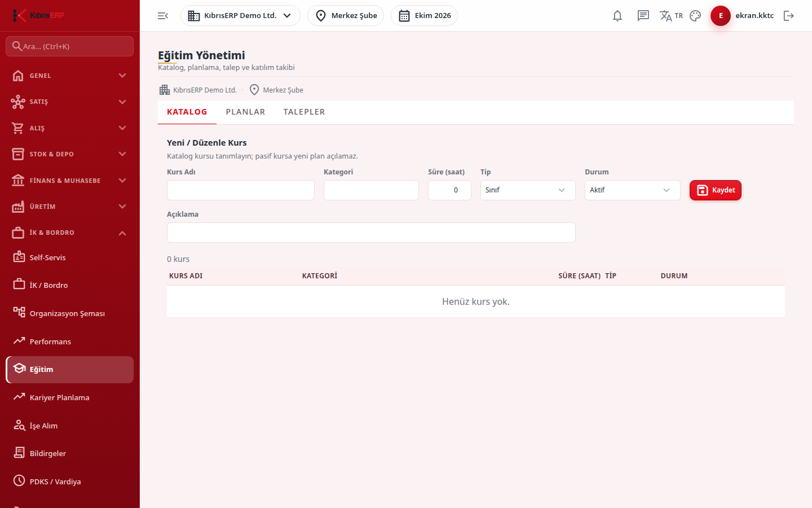The height and width of the screenshot is (508, 812).
Task: Click the ekran.kktc username
Action: pos(754,16)
